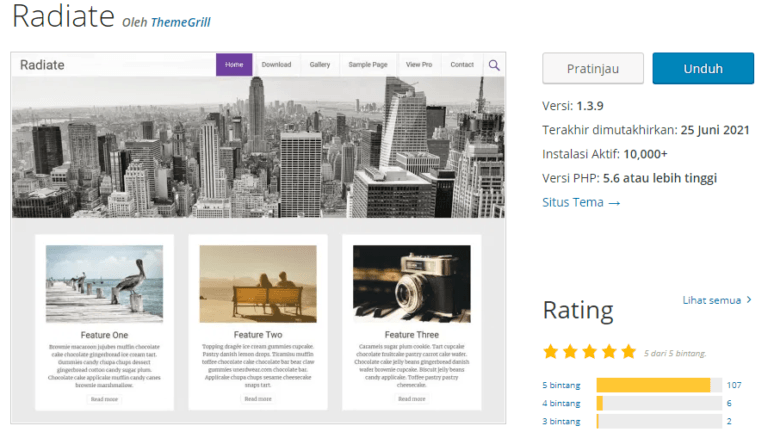Click the pelican Feature One thumbnail
Viewport: 768px width, 432px height.
[104, 284]
